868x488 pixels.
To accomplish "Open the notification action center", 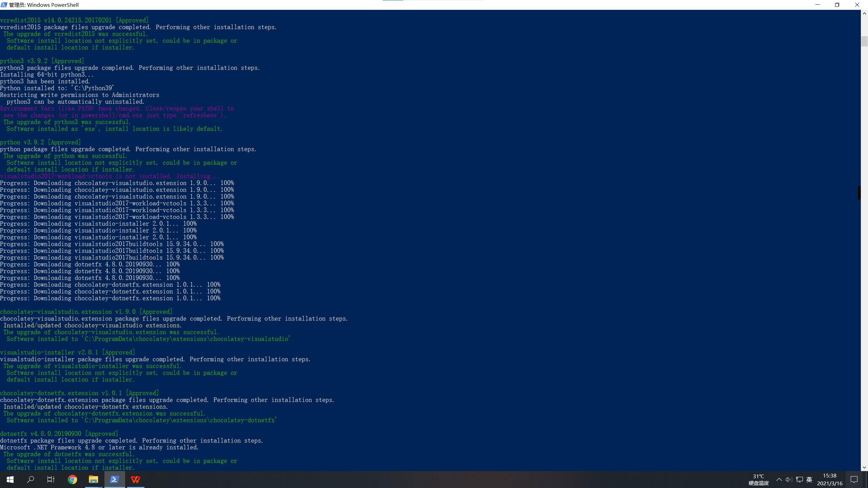I will pyautogui.click(x=854, y=480).
